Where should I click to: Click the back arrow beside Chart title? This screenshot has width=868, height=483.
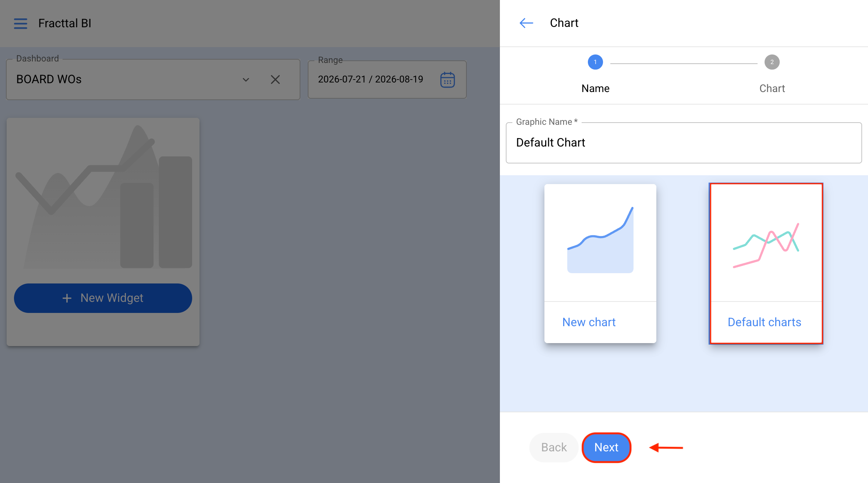(526, 23)
